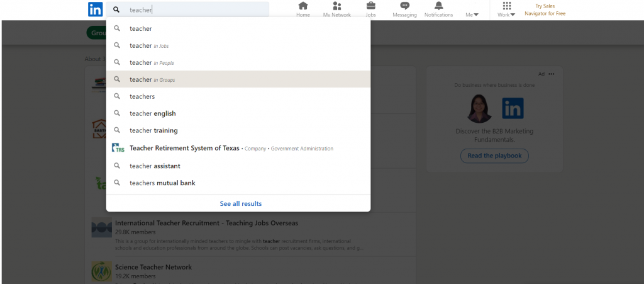
Task: Open International Teacher Recruitment group title
Action: coord(206,223)
